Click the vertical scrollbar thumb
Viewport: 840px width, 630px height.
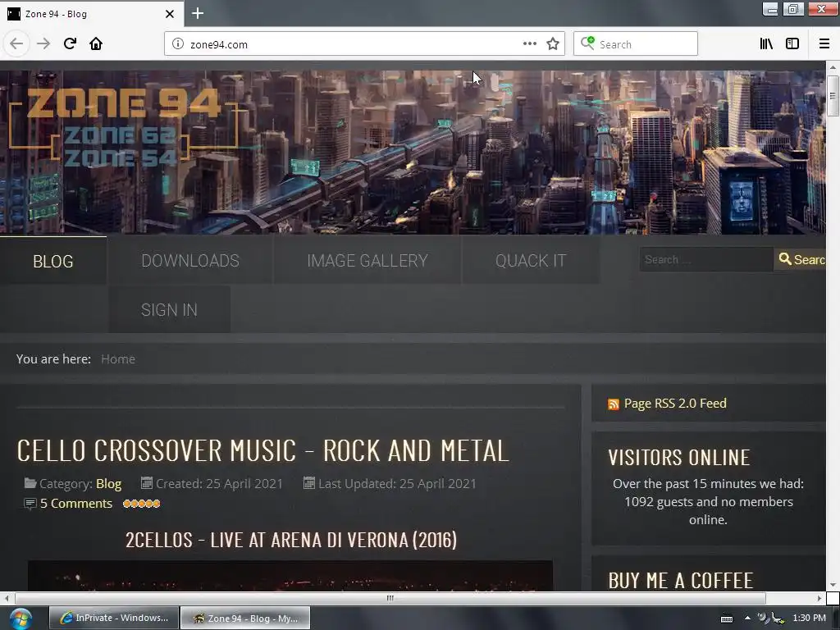833,96
